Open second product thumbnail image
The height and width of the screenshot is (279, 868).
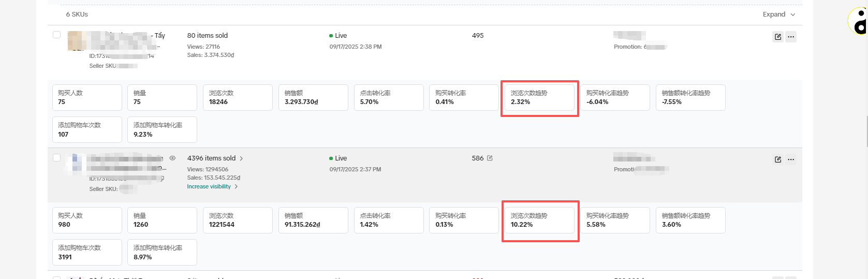click(x=76, y=163)
